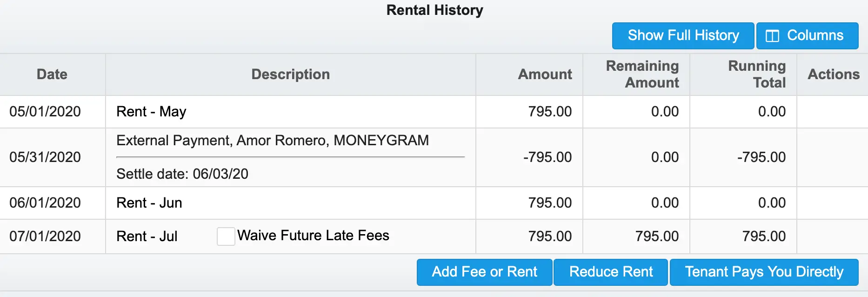
Task: Open the Columns selector
Action: pos(807,35)
